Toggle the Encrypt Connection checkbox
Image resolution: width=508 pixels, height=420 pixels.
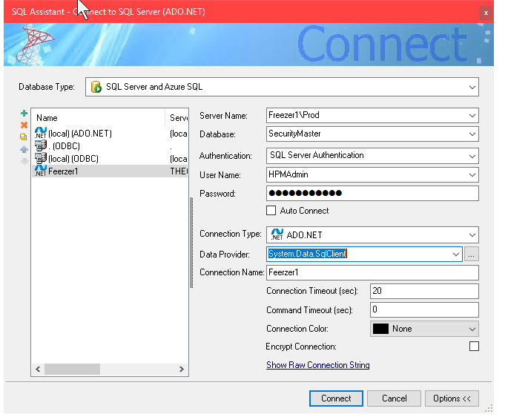(x=474, y=346)
